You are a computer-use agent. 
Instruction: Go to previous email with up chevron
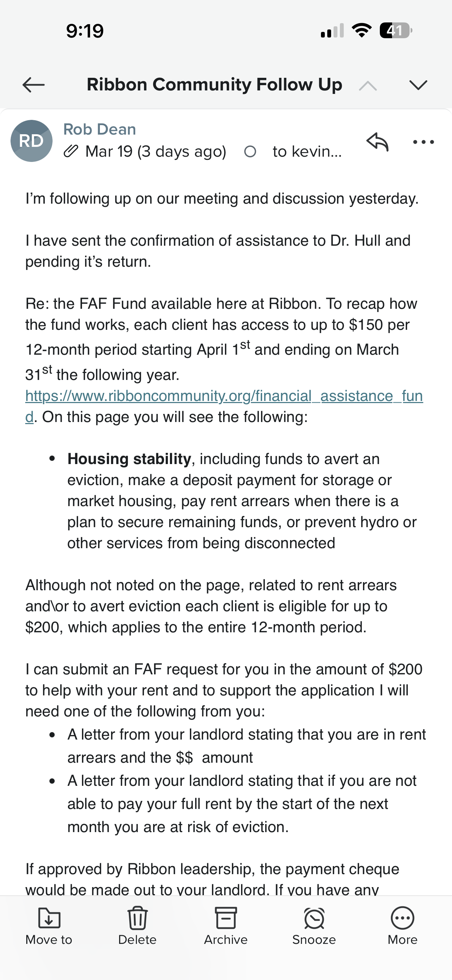click(368, 86)
